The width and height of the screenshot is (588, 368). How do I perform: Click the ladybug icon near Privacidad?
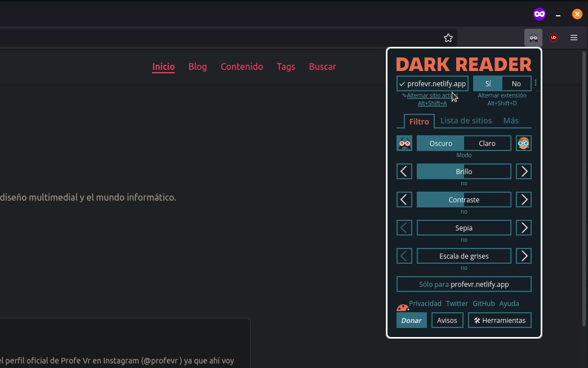(x=402, y=308)
